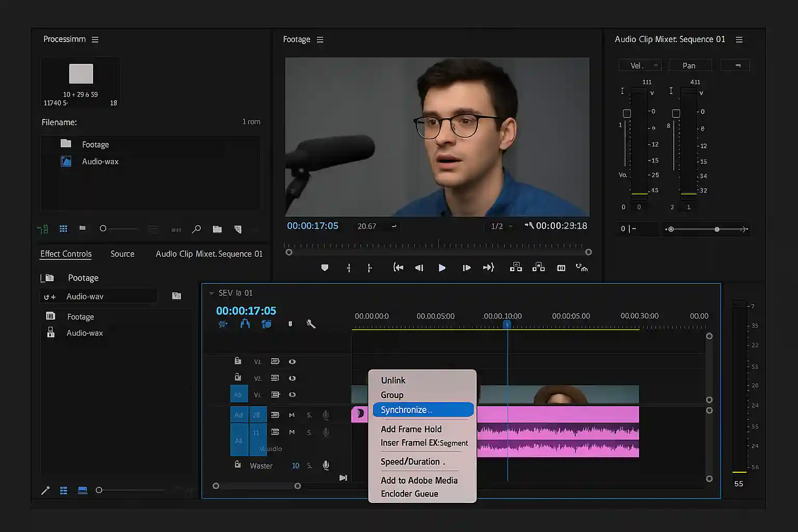
Task: Open timeline wrench settings icon
Action: pyautogui.click(x=311, y=324)
